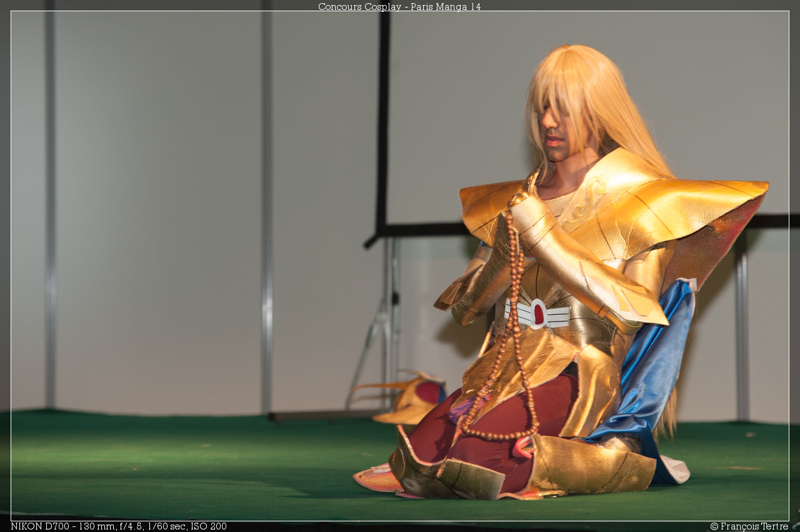Click the 'Concours Cosplay - Paris Manga 14' caption
Screen dimensions: 800x532
pyautogui.click(x=399, y=6)
